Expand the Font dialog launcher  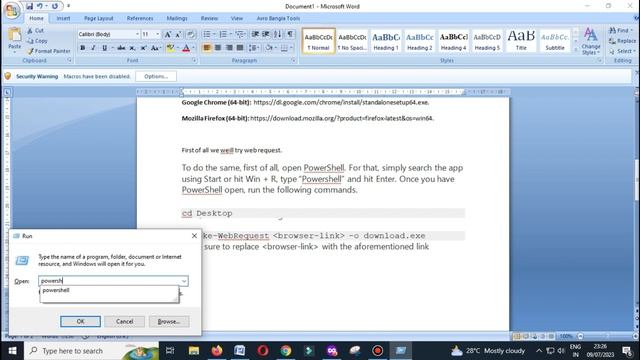[x=194, y=60]
